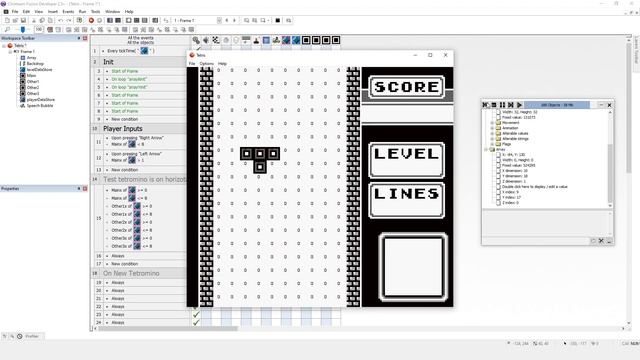Click the last black square object column icon

[x=336, y=40]
